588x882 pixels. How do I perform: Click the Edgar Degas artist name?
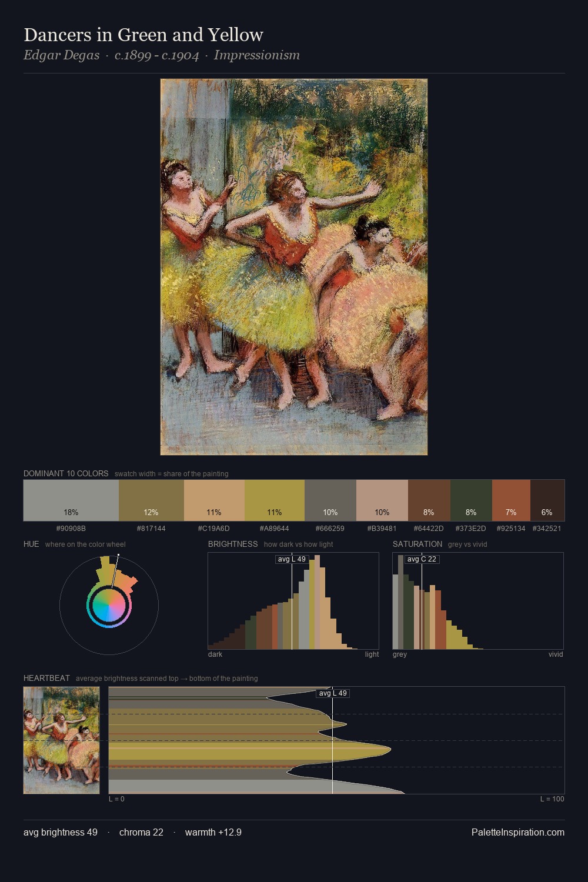tap(61, 55)
